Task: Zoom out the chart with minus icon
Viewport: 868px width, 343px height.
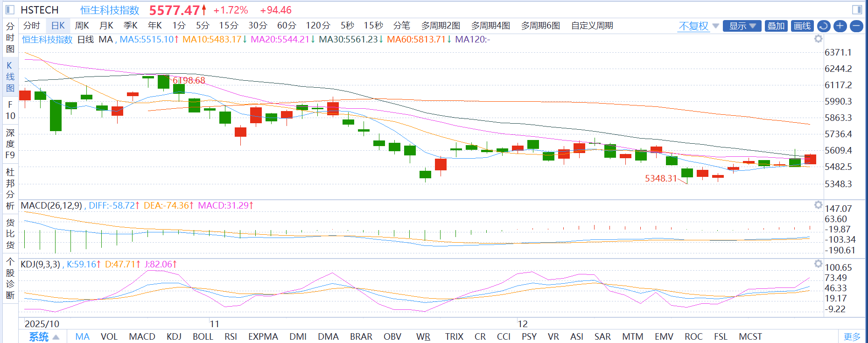Action: (856, 26)
